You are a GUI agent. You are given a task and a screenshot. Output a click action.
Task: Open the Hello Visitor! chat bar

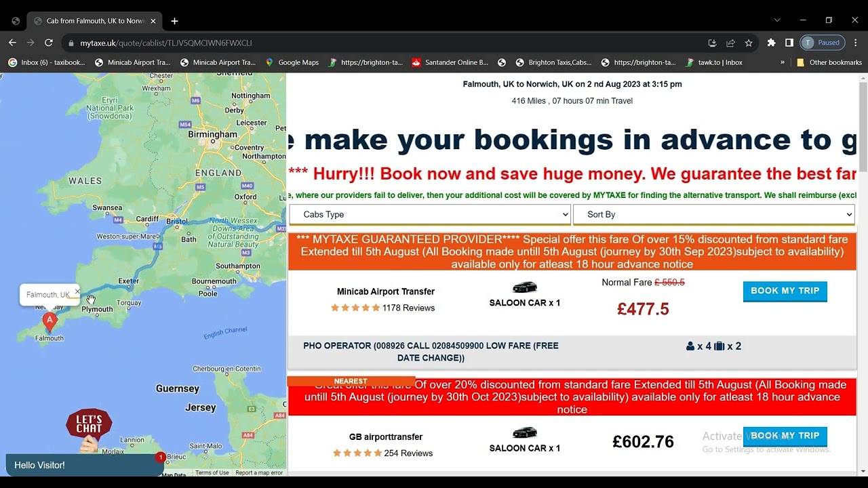[85, 465]
